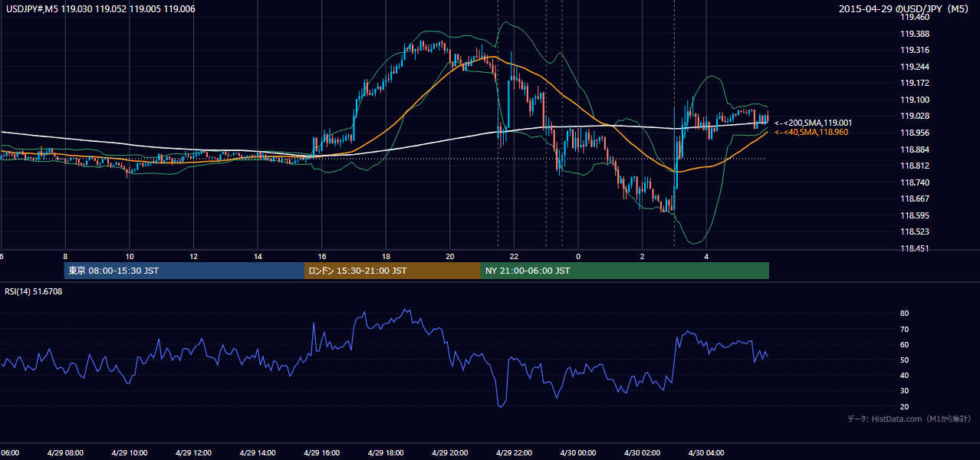The image size is (980, 460).
Task: Click price axis value 118.812
Action: [914, 166]
